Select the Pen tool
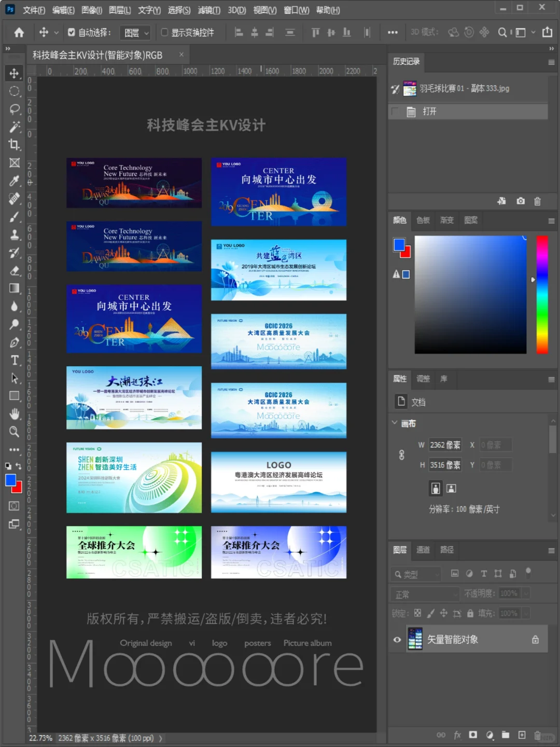 click(x=15, y=342)
